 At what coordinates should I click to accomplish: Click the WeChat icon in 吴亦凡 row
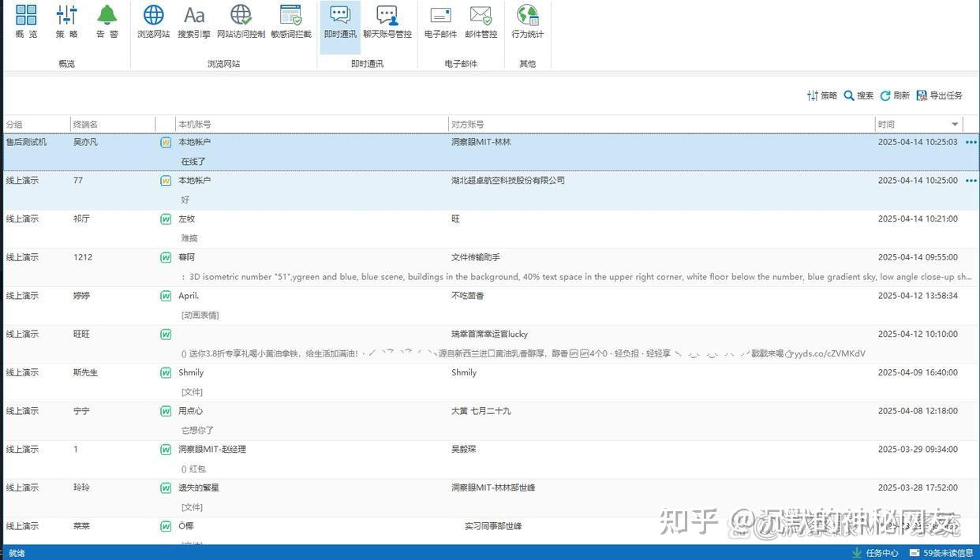click(166, 143)
